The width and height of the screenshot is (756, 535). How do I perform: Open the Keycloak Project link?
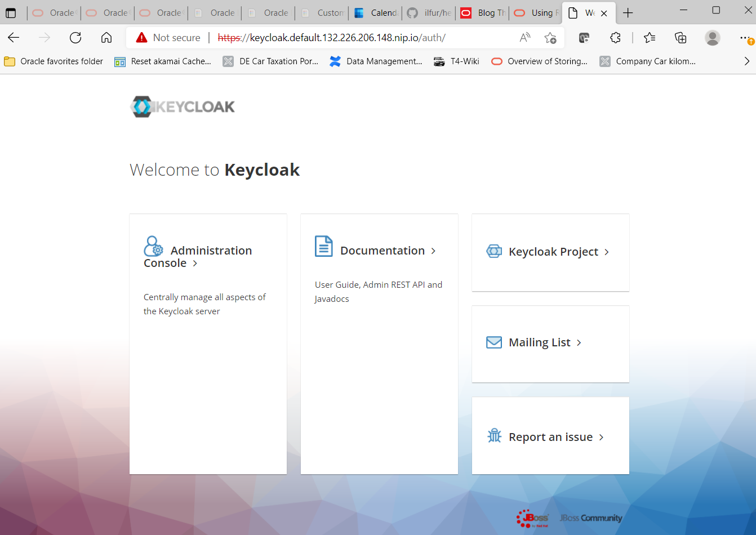(559, 252)
